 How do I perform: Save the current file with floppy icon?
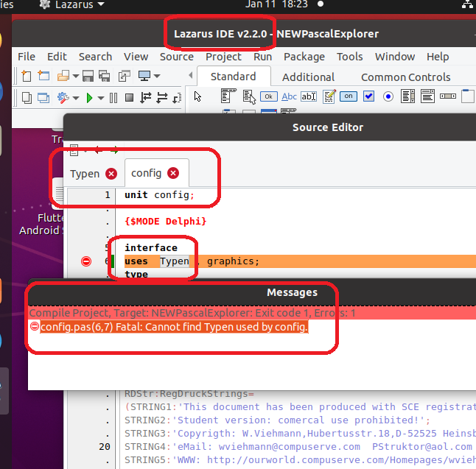tap(88, 76)
